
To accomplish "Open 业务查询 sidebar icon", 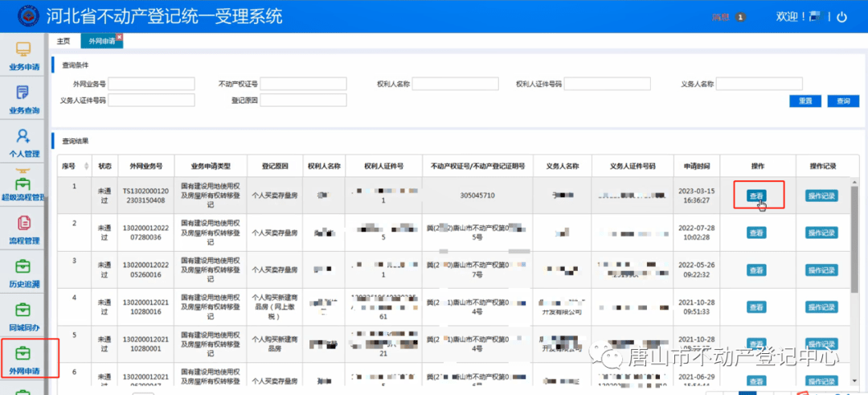I will 23,98.
